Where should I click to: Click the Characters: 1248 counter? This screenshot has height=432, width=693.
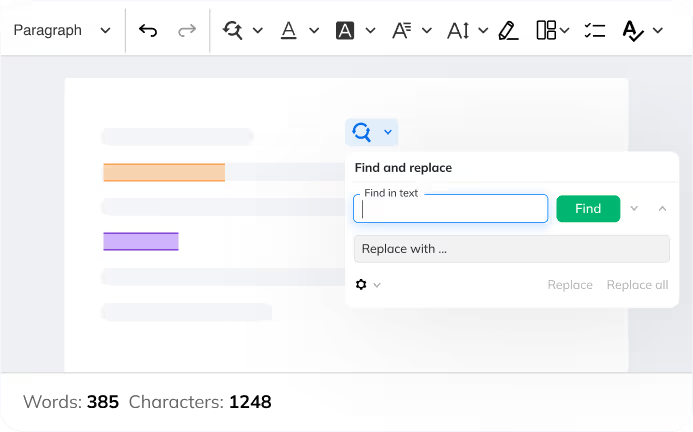200,402
